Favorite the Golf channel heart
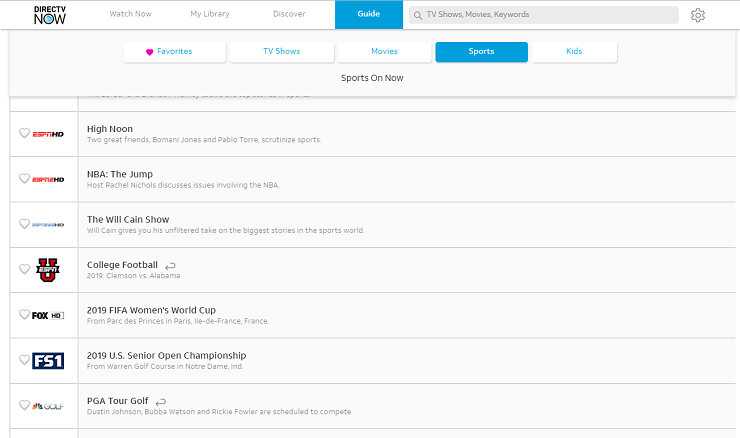The height and width of the screenshot is (438, 740). [25, 405]
